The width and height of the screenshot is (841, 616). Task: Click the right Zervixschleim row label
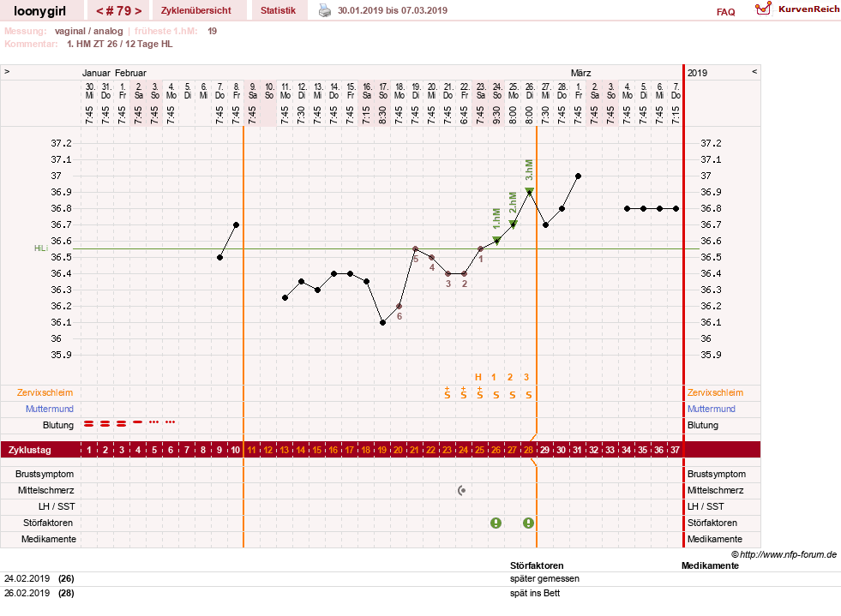[x=715, y=392]
